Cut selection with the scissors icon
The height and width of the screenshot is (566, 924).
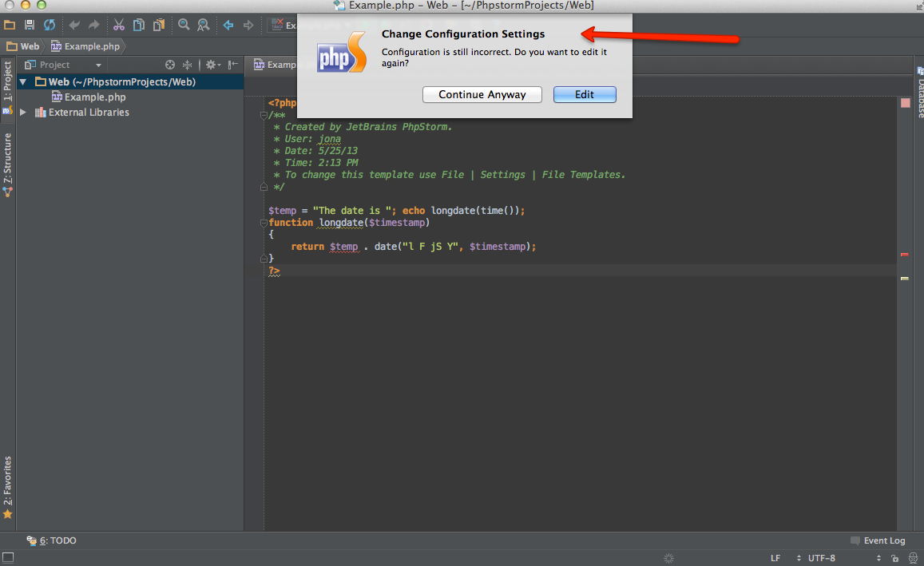pyautogui.click(x=118, y=25)
